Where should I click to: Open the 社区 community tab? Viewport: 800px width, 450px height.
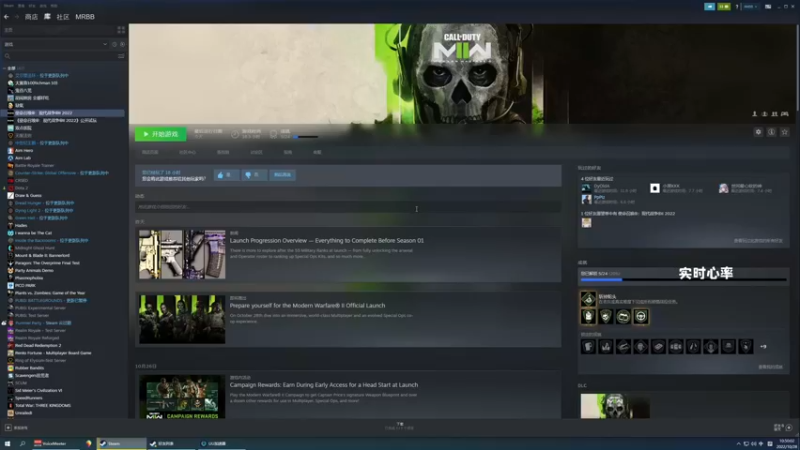coord(63,17)
